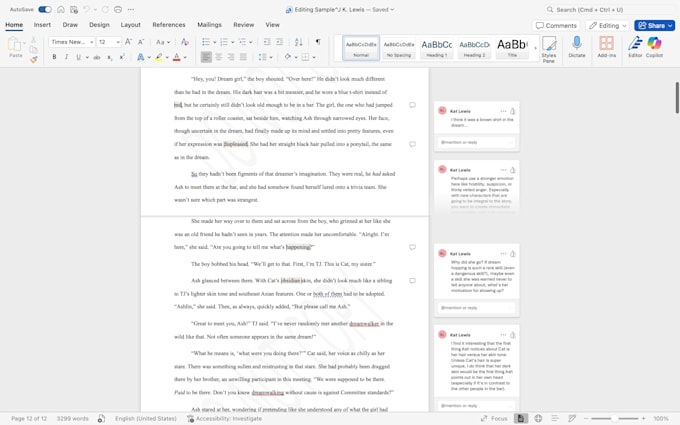Open the Draw ribbon tab
Image resolution: width=680 pixels, height=425 pixels.
(70, 25)
